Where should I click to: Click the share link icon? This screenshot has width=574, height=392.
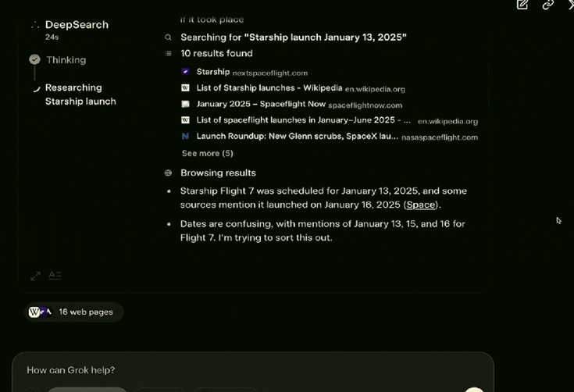click(x=547, y=5)
